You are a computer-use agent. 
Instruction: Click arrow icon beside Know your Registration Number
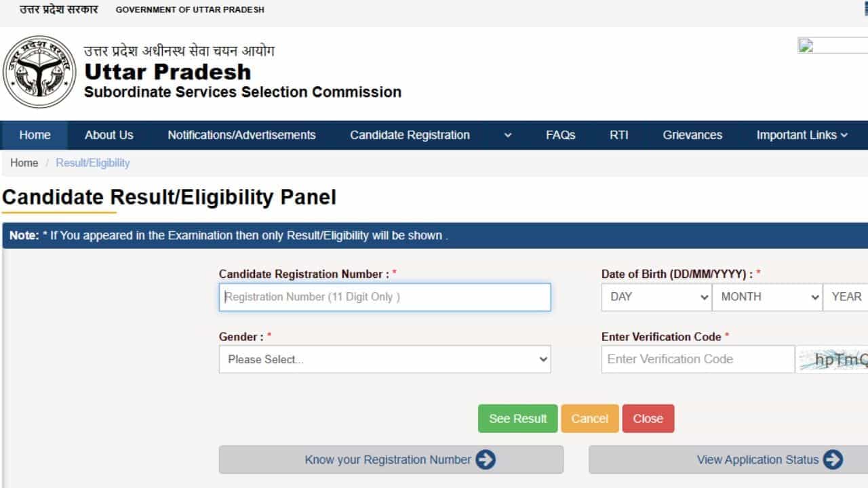coord(486,460)
